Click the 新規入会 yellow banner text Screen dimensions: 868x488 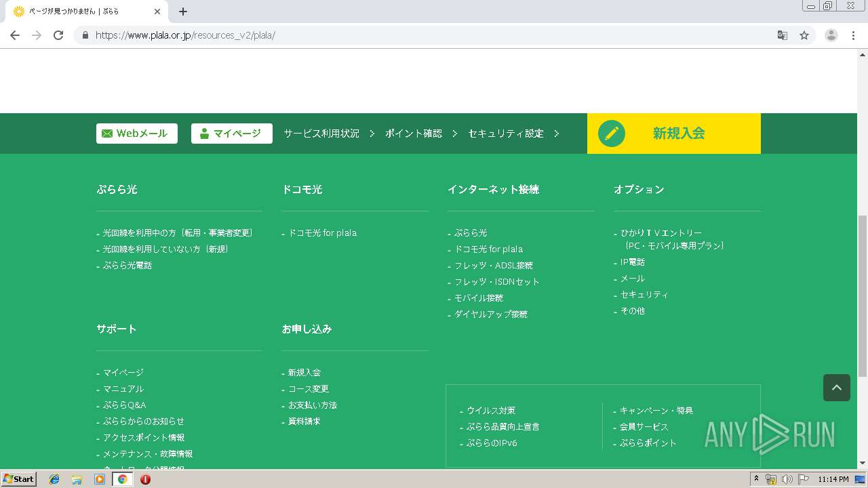(x=679, y=134)
